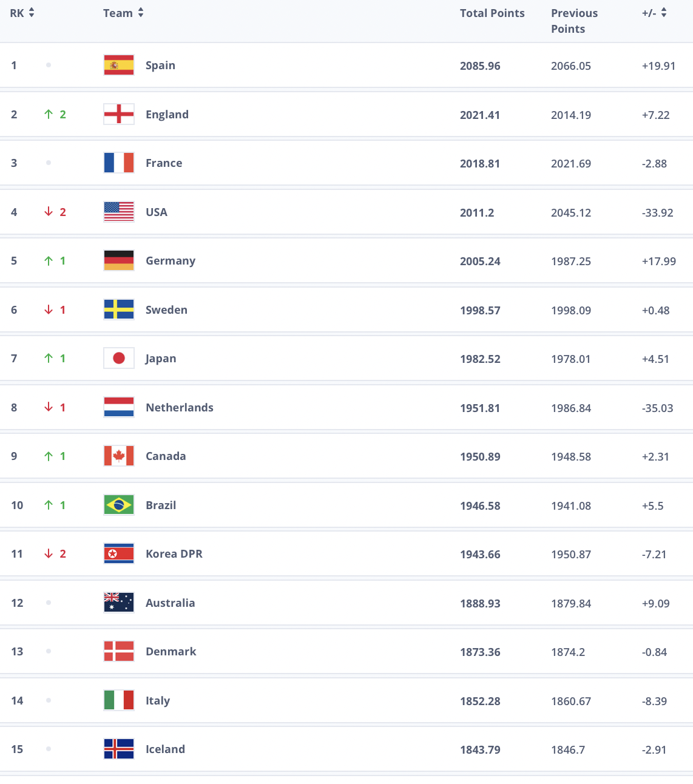The width and height of the screenshot is (693, 784).
Task: Click the Japan flag icon
Action: point(119,358)
